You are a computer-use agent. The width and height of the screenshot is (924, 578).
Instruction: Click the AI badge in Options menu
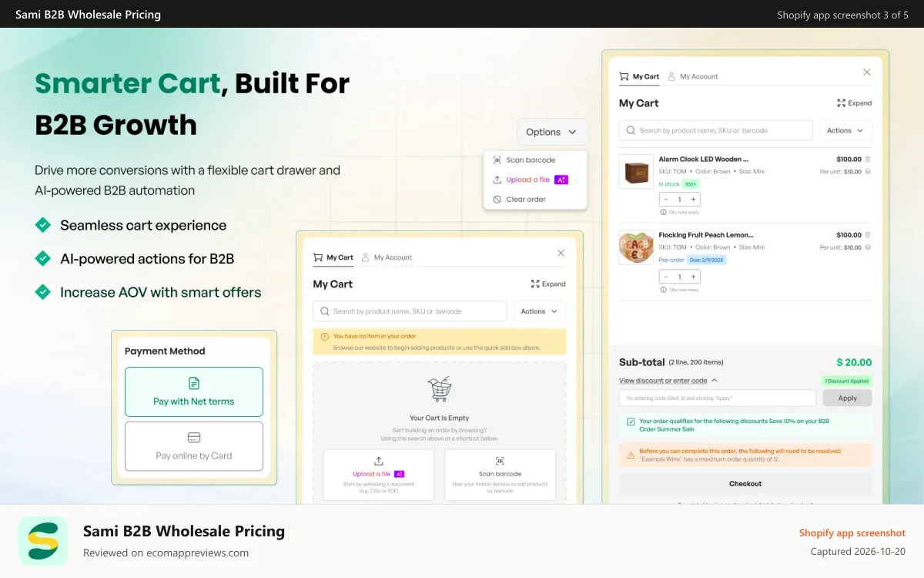pos(561,180)
